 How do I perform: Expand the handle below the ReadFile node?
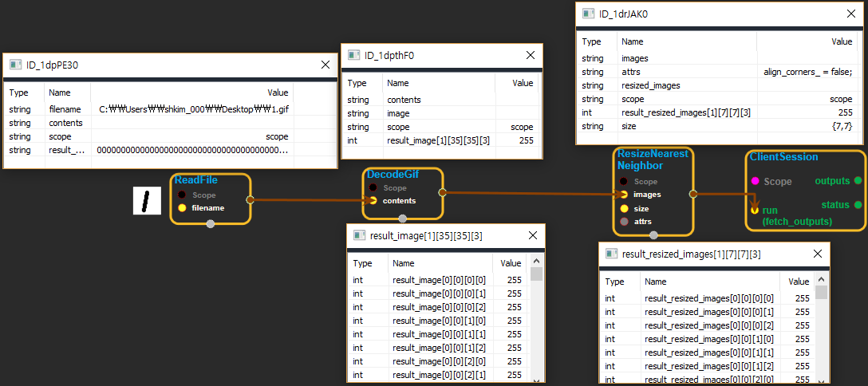[211, 224]
